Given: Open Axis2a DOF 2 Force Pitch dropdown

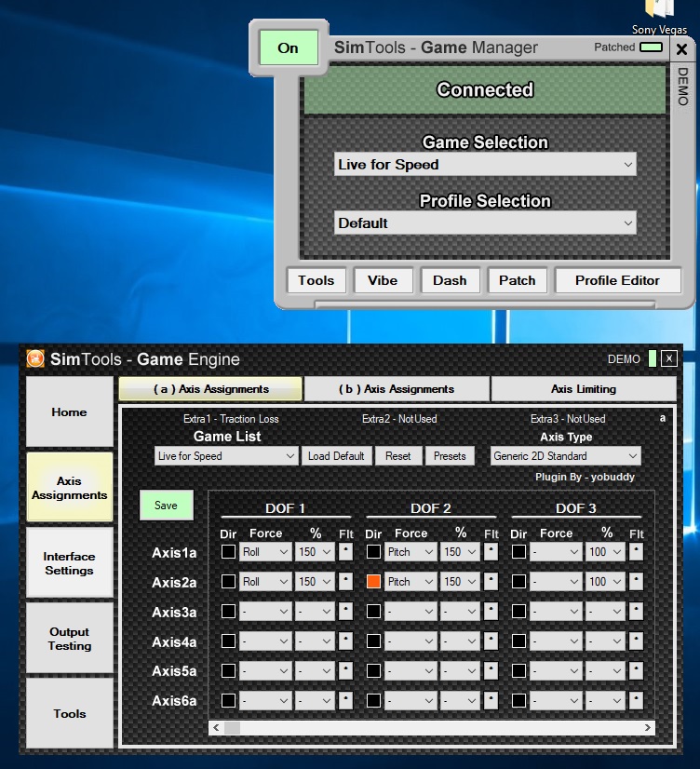Looking at the screenshot, I should pyautogui.click(x=411, y=582).
